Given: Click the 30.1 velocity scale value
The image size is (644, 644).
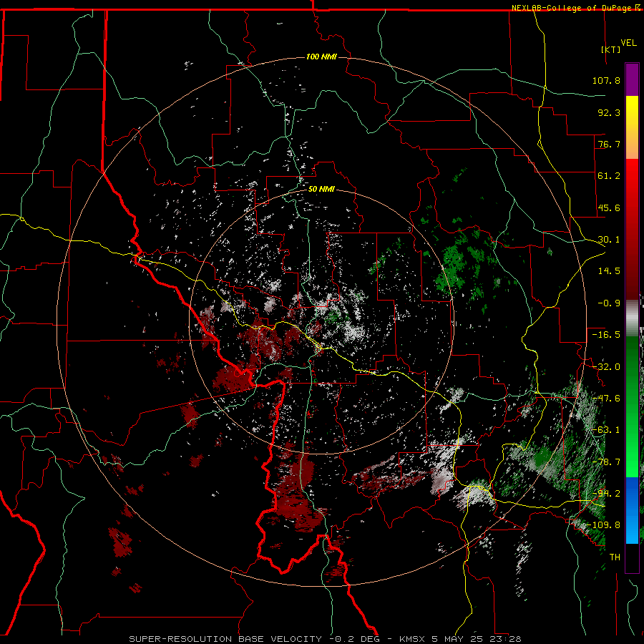Looking at the screenshot, I should 609,240.
